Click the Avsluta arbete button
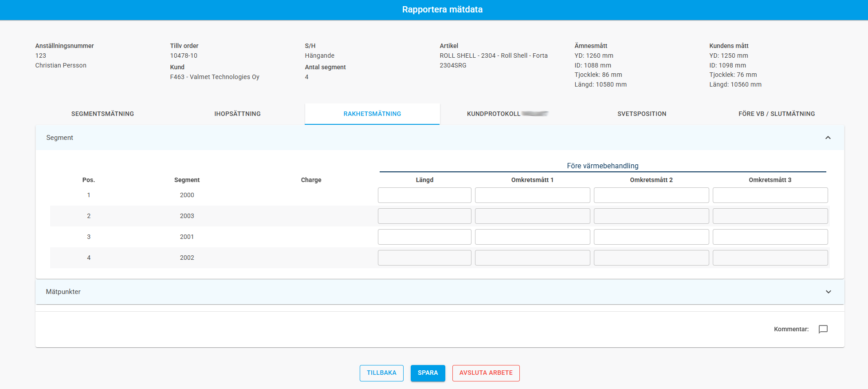The image size is (868, 389). [486, 373]
